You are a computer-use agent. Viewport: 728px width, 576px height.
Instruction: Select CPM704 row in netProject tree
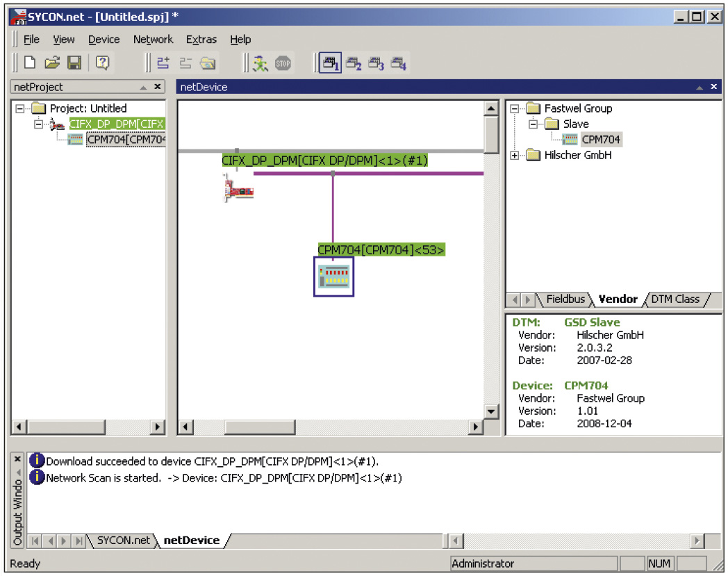point(126,140)
